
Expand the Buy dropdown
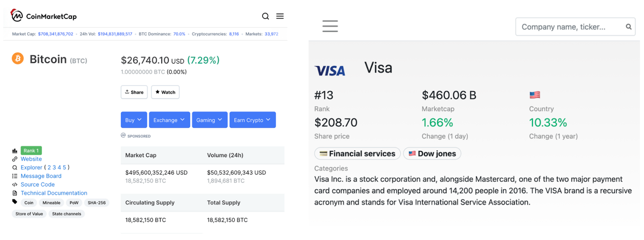(134, 120)
